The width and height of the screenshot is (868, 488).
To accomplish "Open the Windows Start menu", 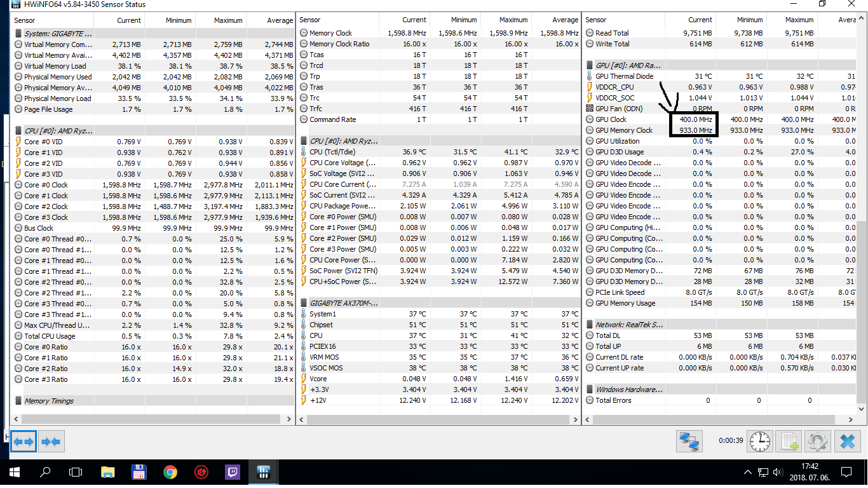I will click(x=15, y=472).
